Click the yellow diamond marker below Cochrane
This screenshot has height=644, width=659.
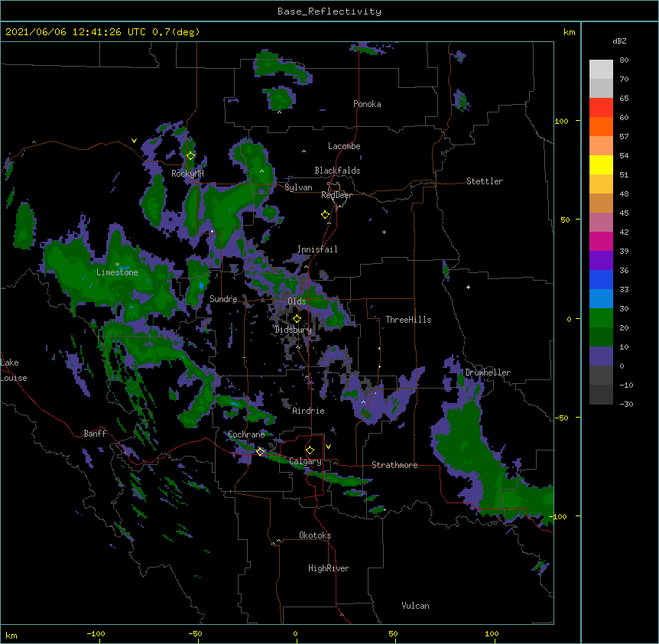click(x=260, y=451)
